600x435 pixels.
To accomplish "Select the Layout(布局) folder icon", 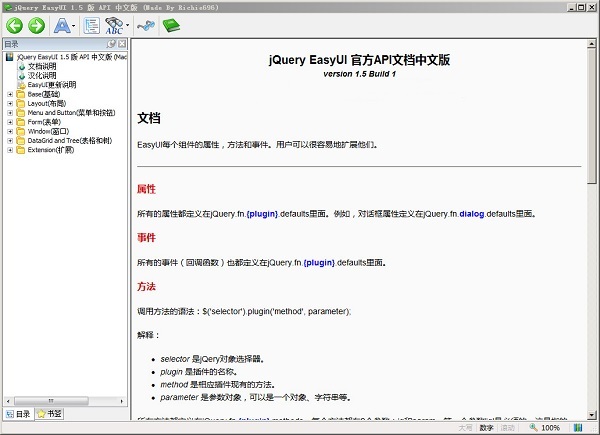I will 21,103.
